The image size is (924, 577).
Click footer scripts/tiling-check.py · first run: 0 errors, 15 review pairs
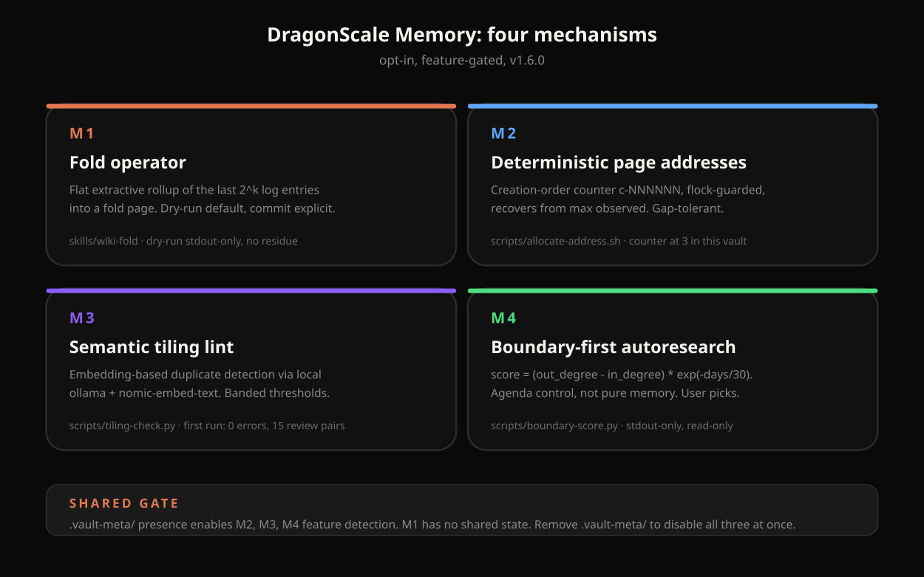[207, 426]
